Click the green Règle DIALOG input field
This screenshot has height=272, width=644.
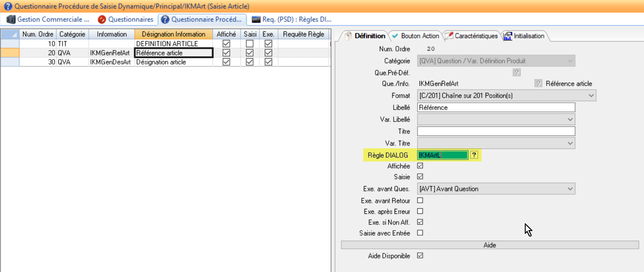(x=442, y=155)
